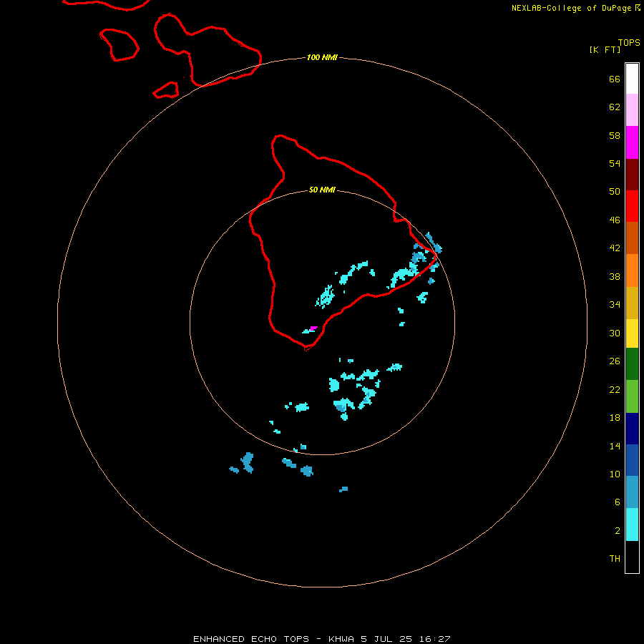Click the light pink legend swatch near 62

[632, 110]
